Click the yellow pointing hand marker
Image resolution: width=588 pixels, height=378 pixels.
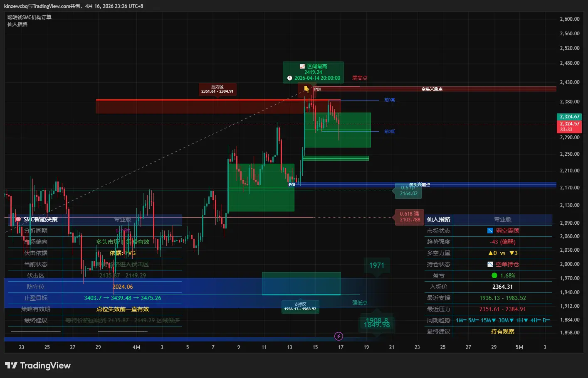(306, 88)
